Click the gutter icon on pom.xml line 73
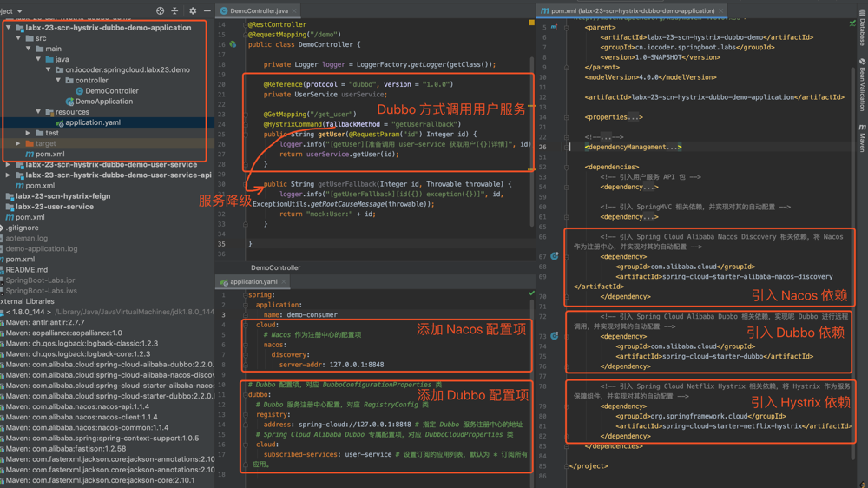The height and width of the screenshot is (488, 868). [x=554, y=336]
